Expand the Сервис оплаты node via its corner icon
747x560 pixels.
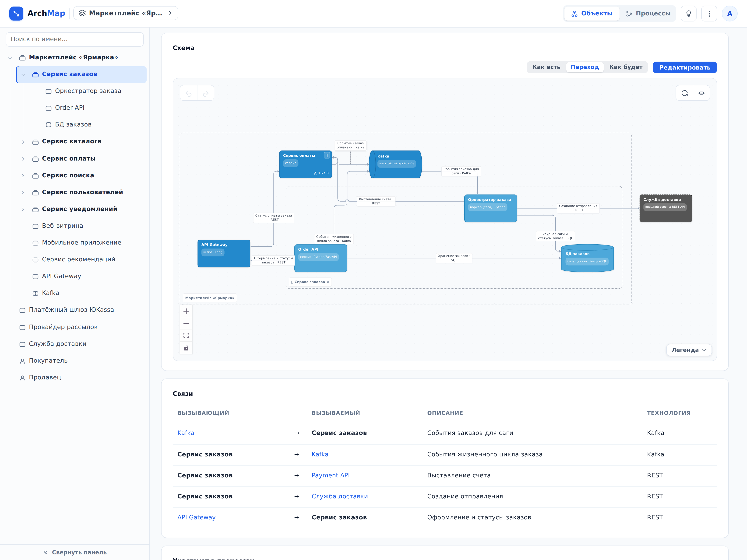point(327,156)
